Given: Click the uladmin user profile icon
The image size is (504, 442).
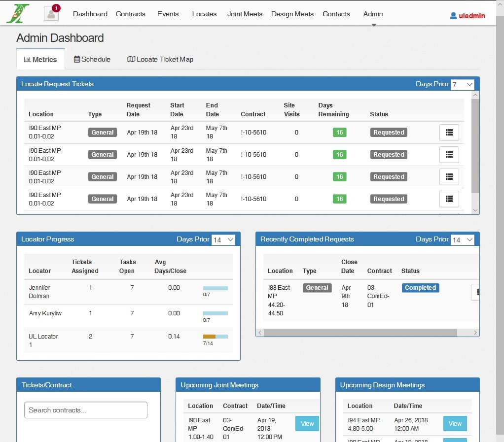Looking at the screenshot, I should coord(453,16).
